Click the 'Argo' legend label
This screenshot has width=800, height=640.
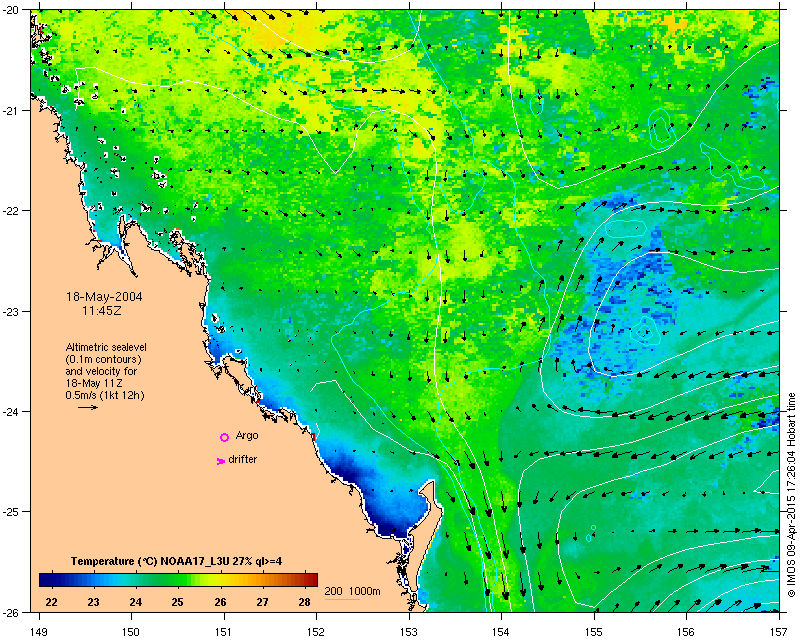click(247, 435)
